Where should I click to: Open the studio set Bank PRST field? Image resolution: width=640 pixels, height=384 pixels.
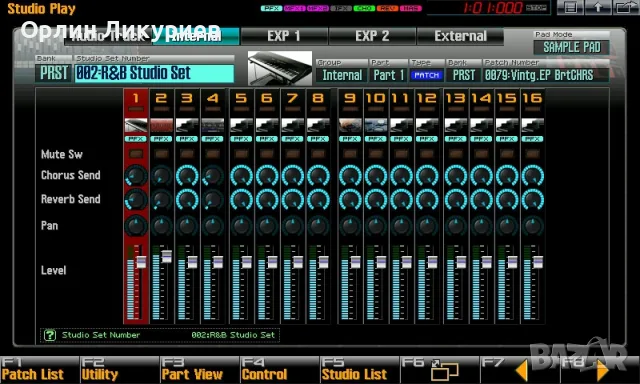tap(53, 73)
